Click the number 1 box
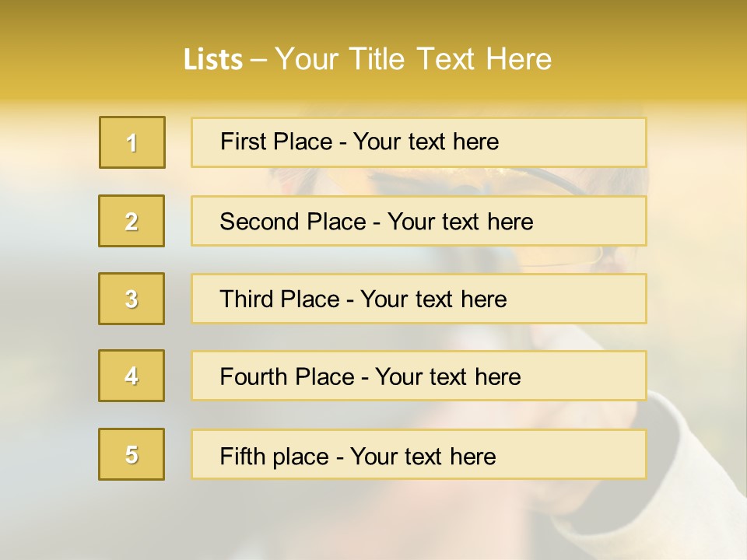747x560 pixels. [132, 142]
